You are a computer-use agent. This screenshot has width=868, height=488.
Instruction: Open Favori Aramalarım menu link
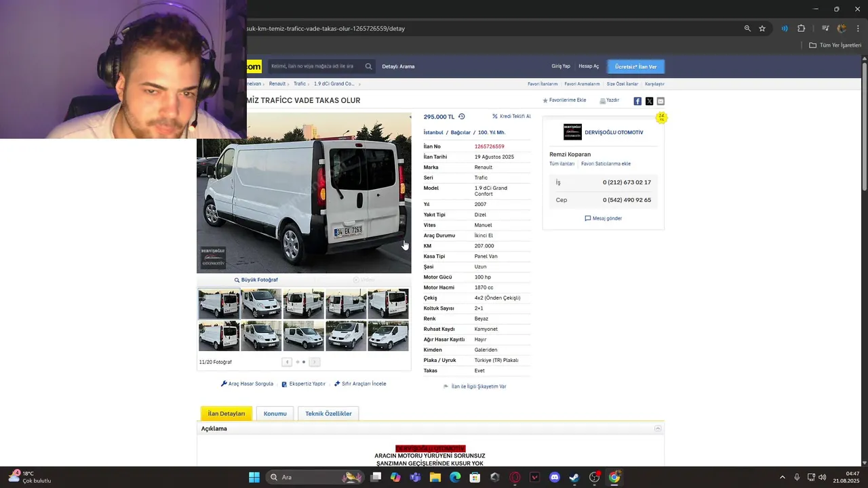pos(582,84)
